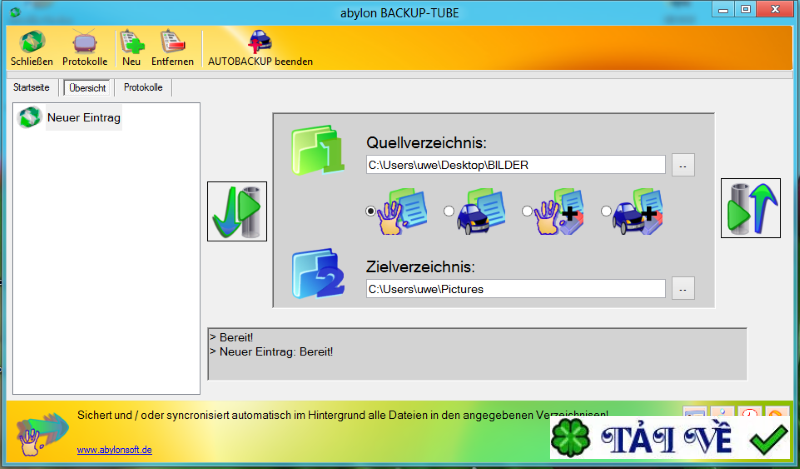This screenshot has height=469, width=800.
Task: Click the green source folder icon
Action: 317,151
